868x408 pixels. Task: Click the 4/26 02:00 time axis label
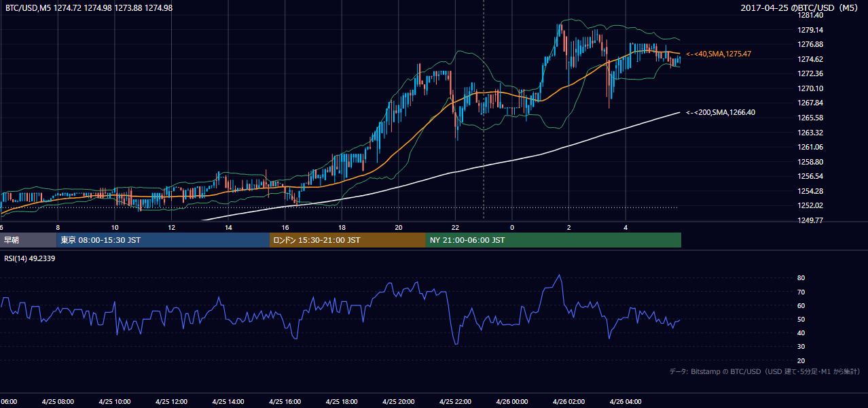click(x=569, y=401)
